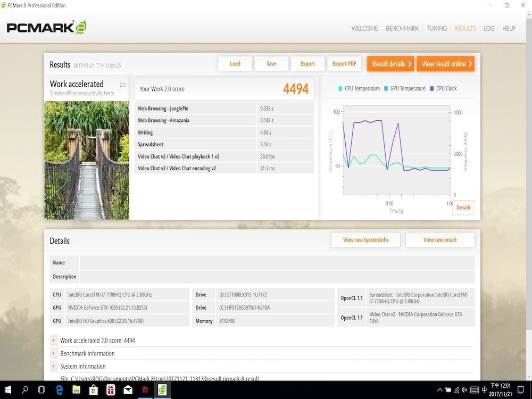Click the taskbar search magnifier icon
532x399 pixels.
coord(25,390)
